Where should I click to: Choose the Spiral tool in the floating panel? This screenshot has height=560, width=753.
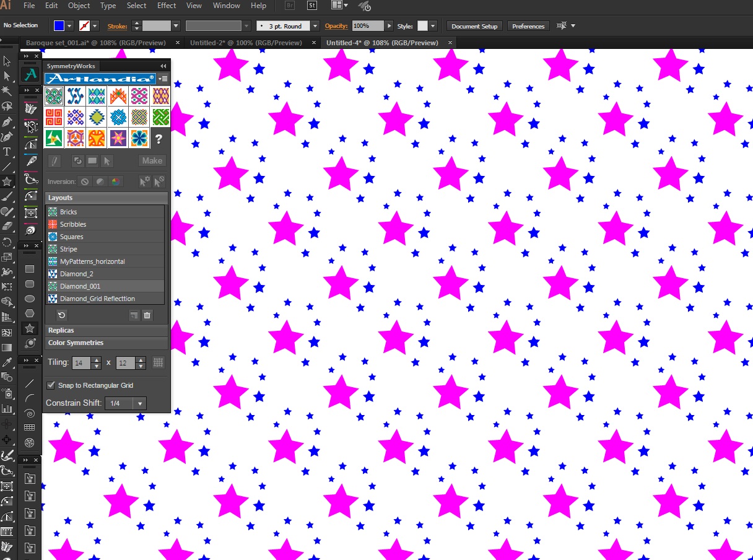coord(29,413)
